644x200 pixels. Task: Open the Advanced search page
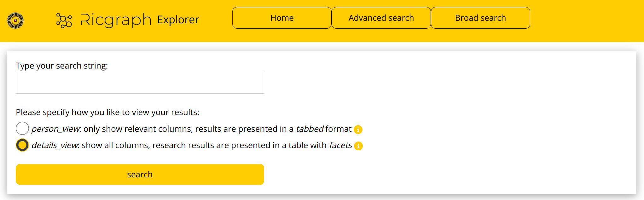(381, 18)
